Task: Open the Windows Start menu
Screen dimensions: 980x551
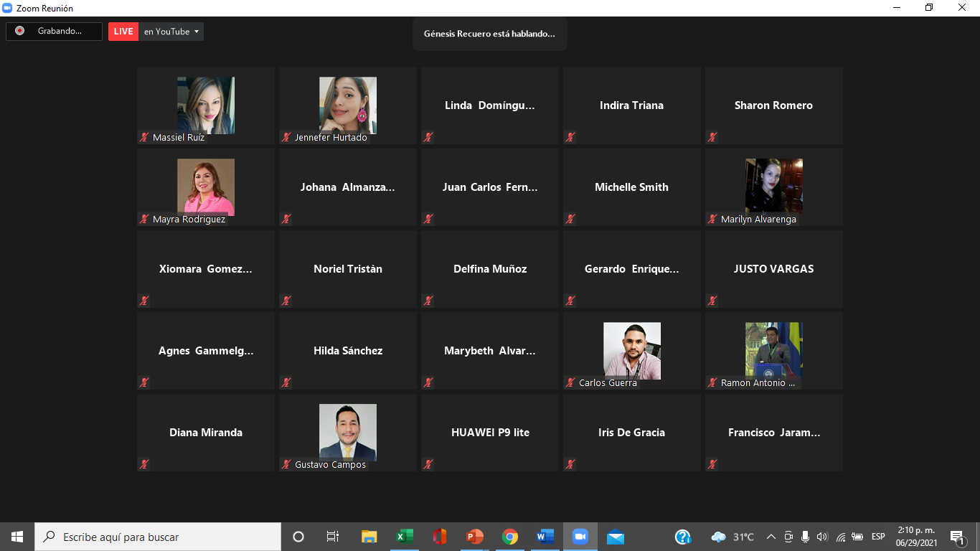Action: point(17,537)
